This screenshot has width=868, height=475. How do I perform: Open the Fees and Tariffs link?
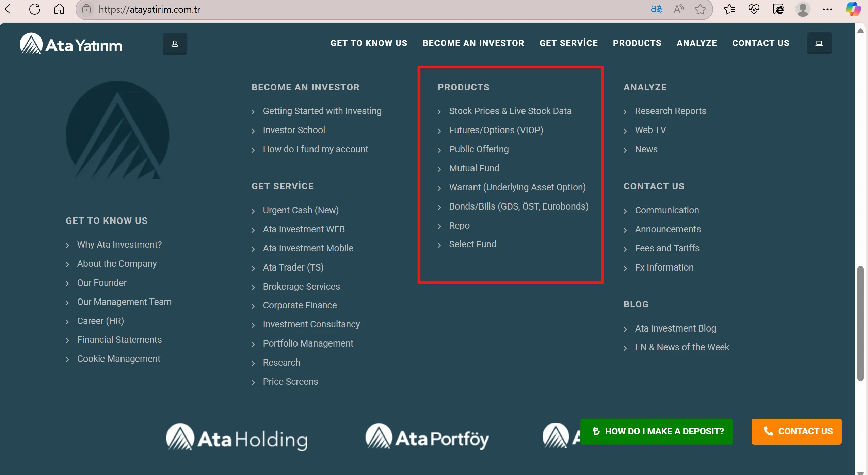click(x=667, y=248)
